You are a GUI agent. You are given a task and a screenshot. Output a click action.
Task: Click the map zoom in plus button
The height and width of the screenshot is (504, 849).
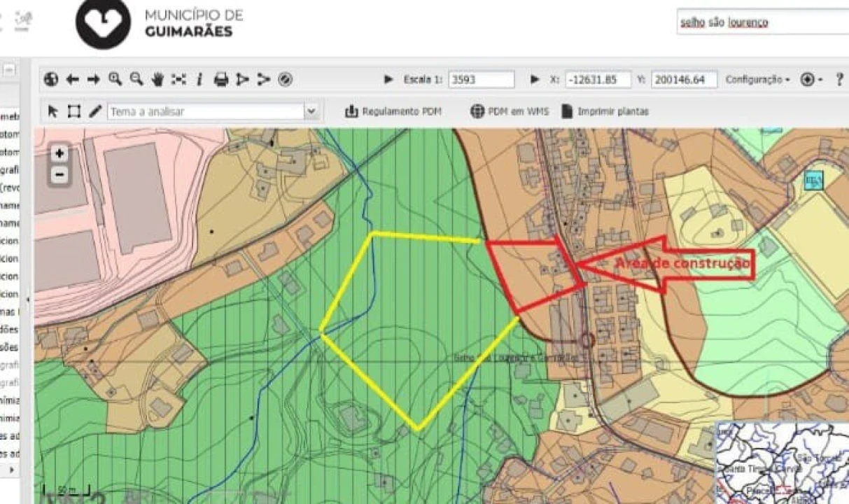[x=60, y=153]
